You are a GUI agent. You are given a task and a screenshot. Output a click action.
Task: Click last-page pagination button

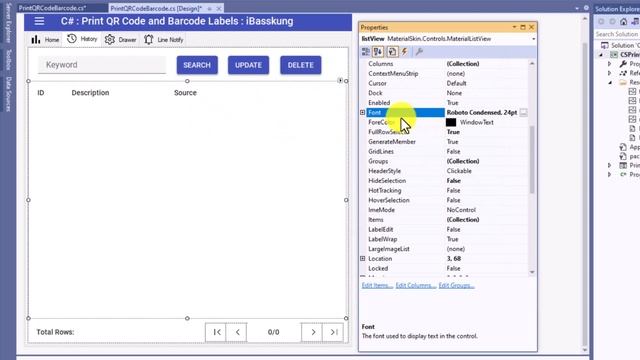tap(333, 332)
